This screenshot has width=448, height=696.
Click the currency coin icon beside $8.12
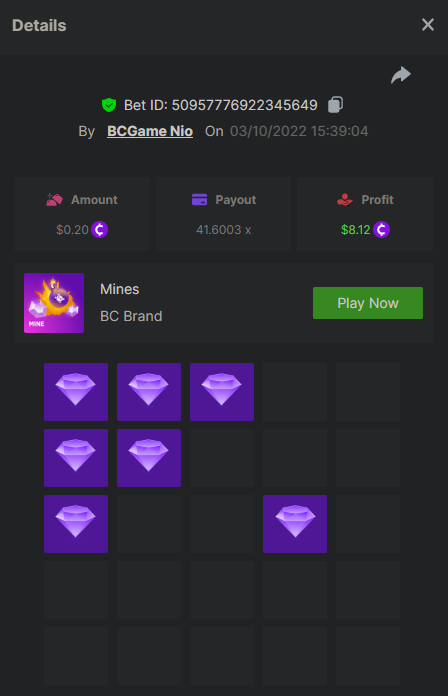(381, 229)
